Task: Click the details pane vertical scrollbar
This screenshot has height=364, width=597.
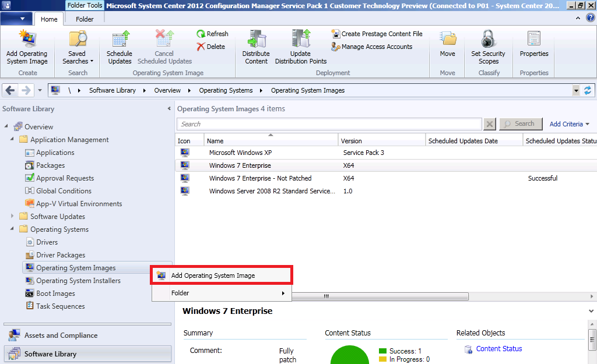Action: pos(592,340)
